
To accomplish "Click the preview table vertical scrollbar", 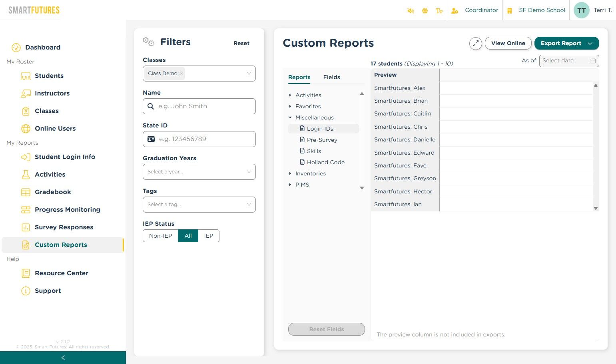I will pyautogui.click(x=596, y=147).
